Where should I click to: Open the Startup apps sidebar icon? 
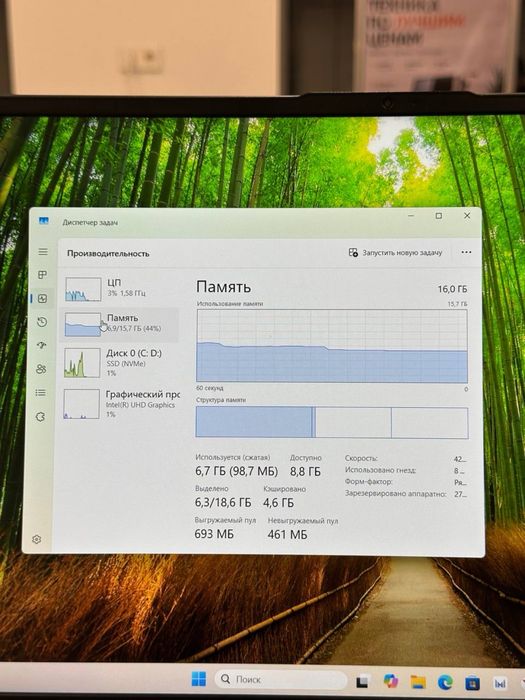42,345
